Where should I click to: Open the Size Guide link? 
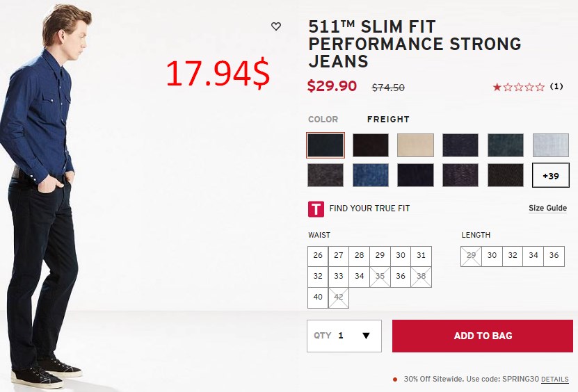click(547, 208)
